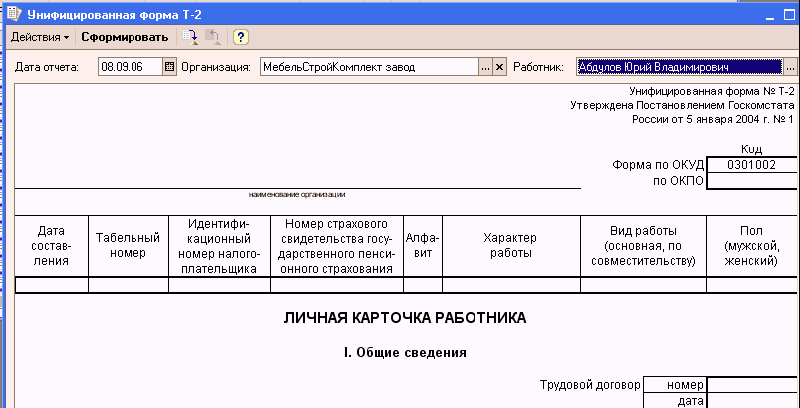Click the restore settings toolbar icon
Image resolution: width=800 pixels, height=408 pixels.
tap(213, 37)
